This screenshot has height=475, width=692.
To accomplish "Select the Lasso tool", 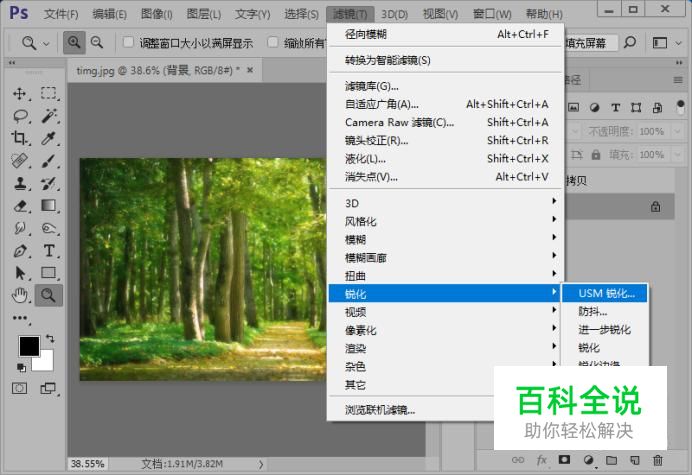I will coord(20,116).
